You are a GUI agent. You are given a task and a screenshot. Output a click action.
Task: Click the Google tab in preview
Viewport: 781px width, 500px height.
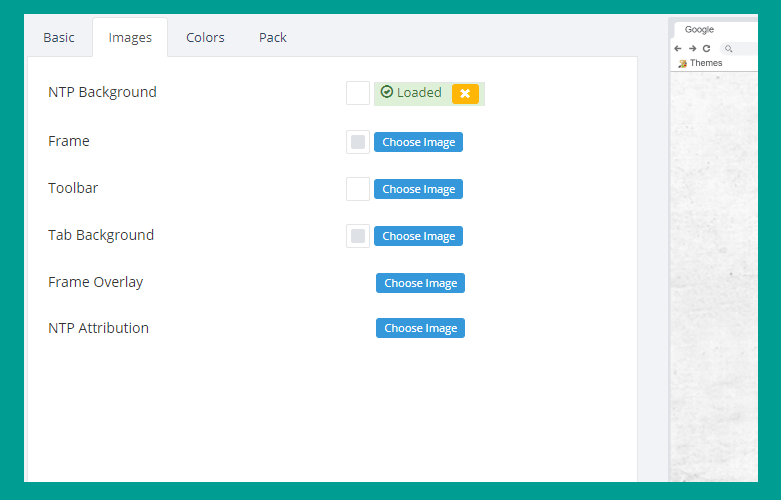(x=699, y=29)
